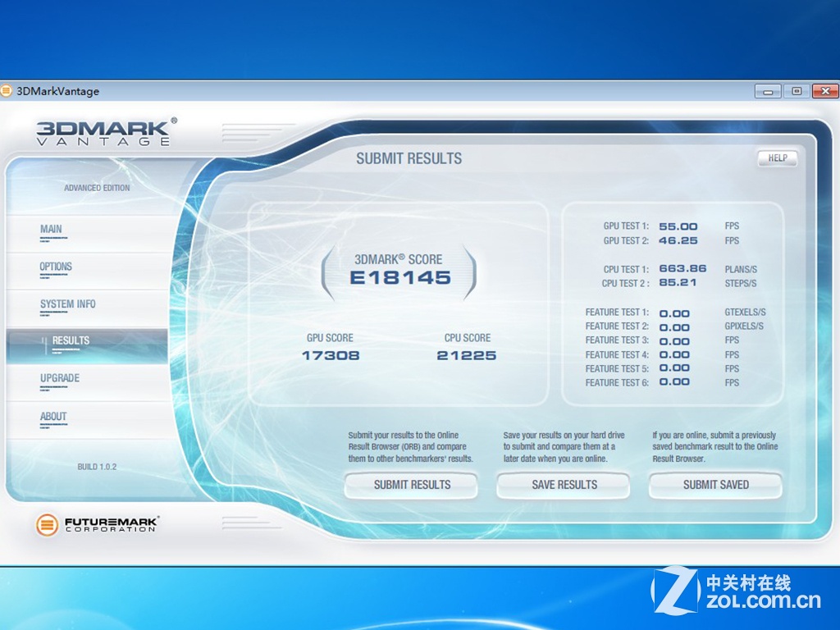Viewport: 840px width, 630px height.
Task: Close the 3DMarkVantage window
Action: click(x=825, y=91)
